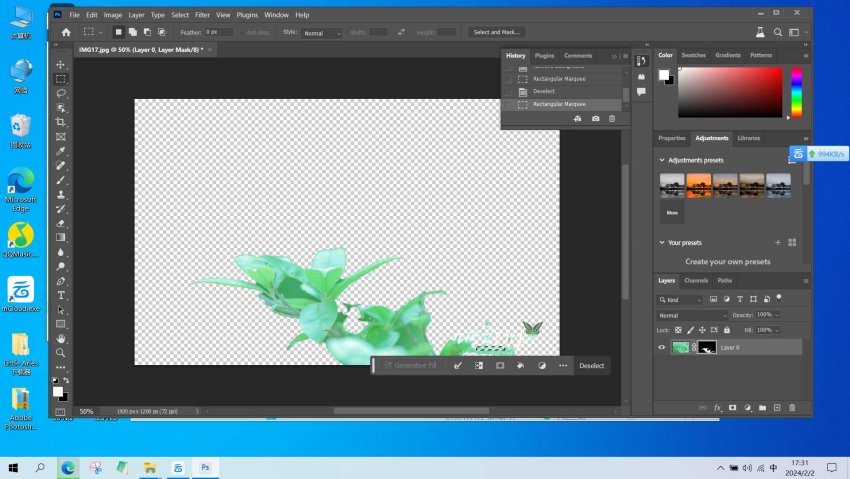Delete layer with trash icon in Layers panel

click(792, 407)
